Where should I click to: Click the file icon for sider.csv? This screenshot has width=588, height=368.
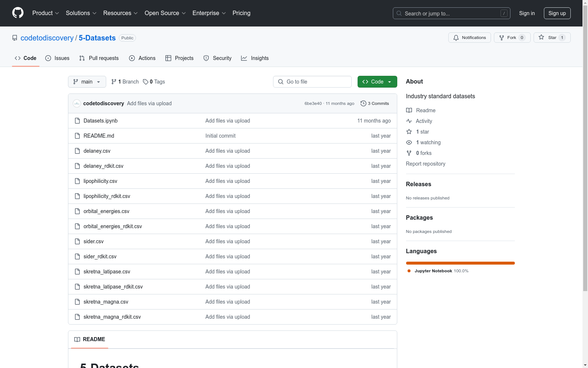77,241
